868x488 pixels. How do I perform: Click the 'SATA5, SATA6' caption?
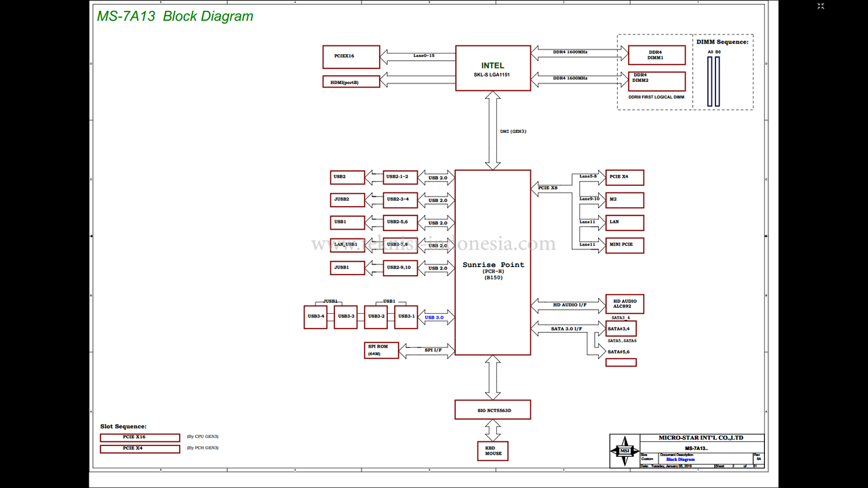(622, 341)
